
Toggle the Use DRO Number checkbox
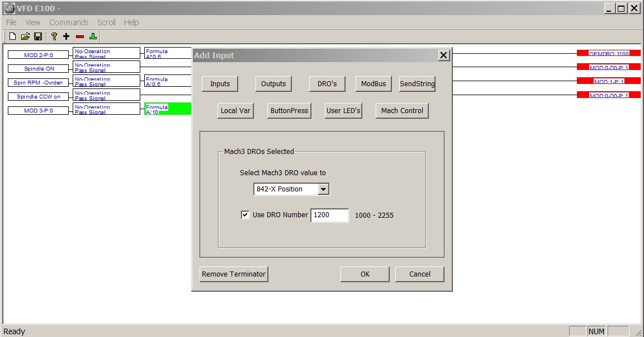point(245,215)
